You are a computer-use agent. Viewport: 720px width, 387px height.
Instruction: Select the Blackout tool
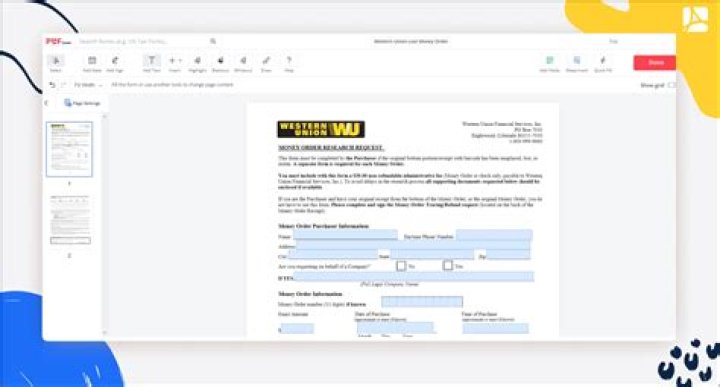[x=220, y=63]
